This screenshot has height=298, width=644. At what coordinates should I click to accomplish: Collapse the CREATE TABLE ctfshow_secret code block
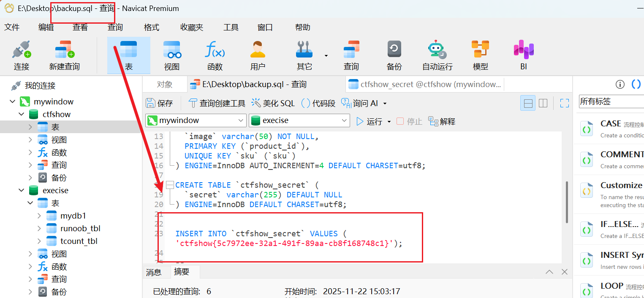tap(170, 185)
